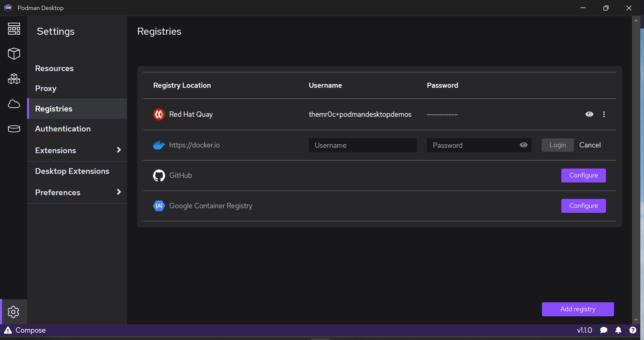The width and height of the screenshot is (644, 340).
Task: Open the Images cloud icon
Action: 14,104
